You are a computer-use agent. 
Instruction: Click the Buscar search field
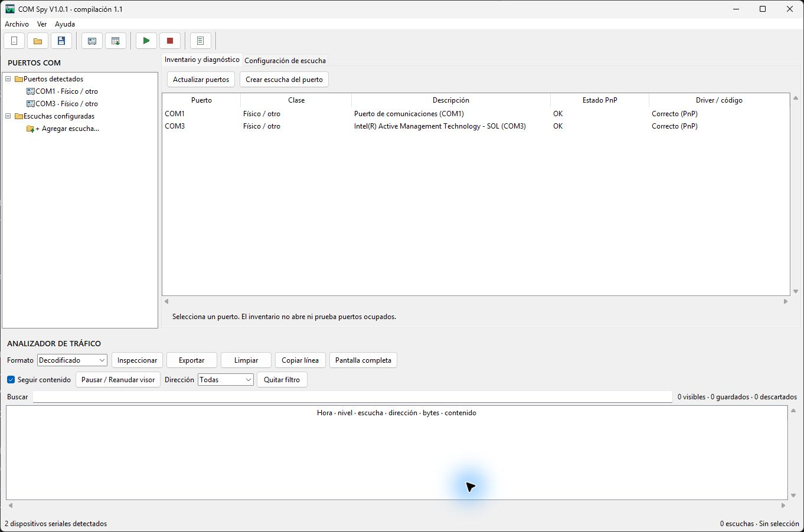pos(352,397)
